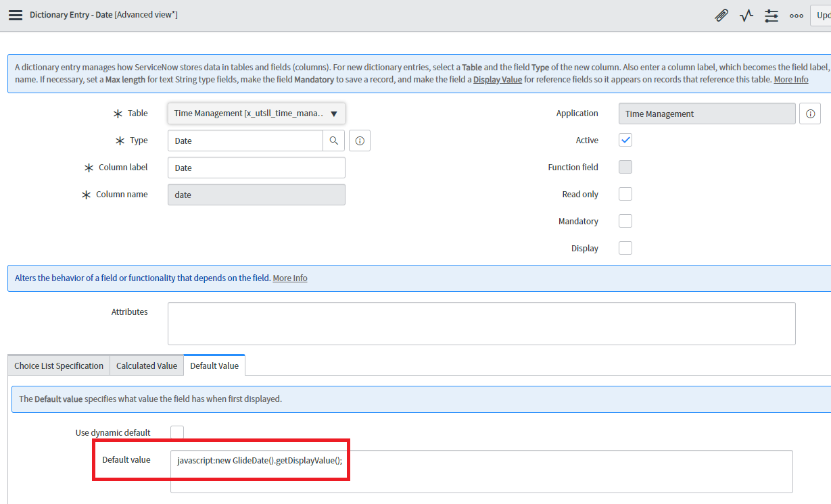Click the More Info link about field behavior

coord(289,278)
